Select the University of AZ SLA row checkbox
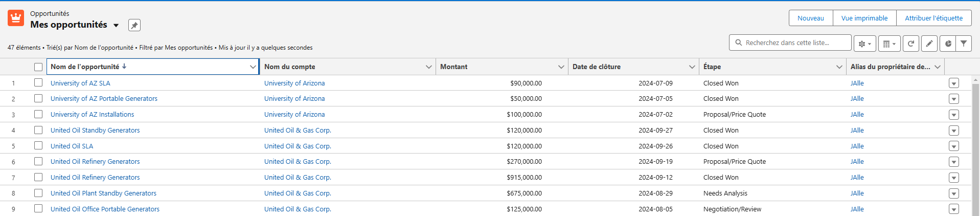This screenshot has width=980, height=216. point(38,83)
